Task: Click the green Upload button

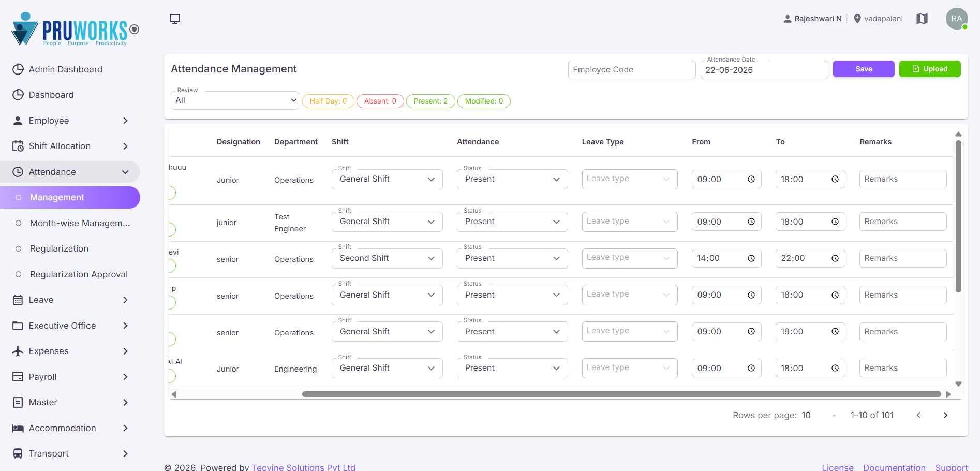Action: 930,69
